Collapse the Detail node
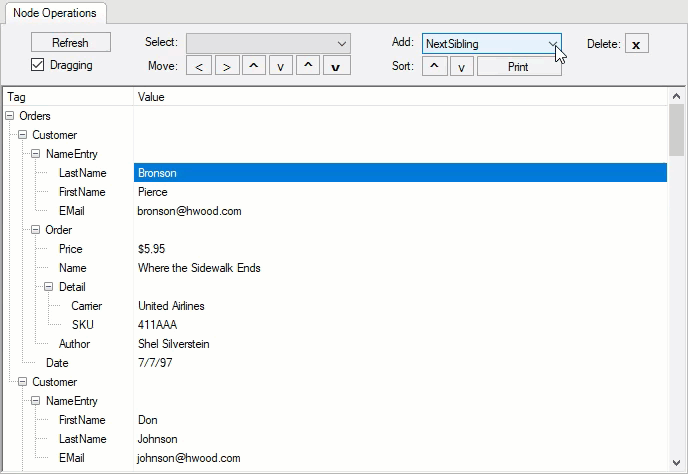This screenshot has width=688, height=474. 49,287
